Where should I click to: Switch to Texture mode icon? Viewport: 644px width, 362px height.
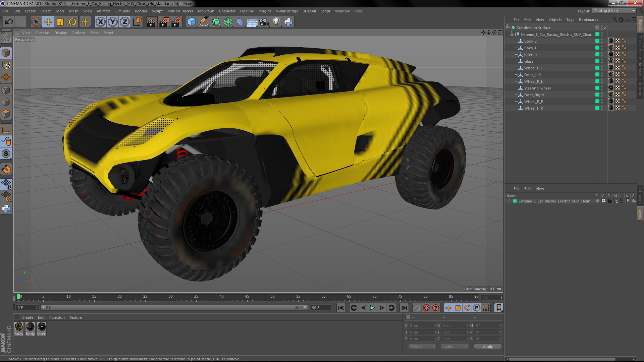[x=6, y=65]
